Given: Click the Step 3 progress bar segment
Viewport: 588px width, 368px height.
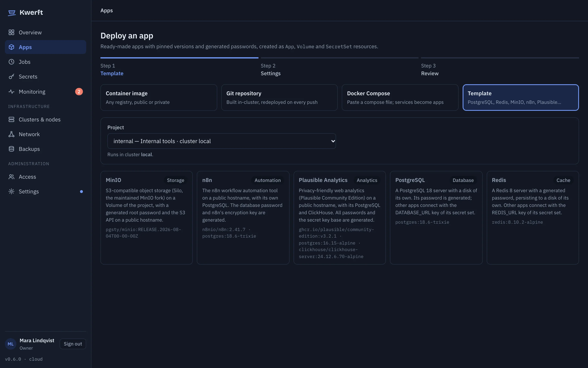Looking at the screenshot, I should click(x=500, y=58).
